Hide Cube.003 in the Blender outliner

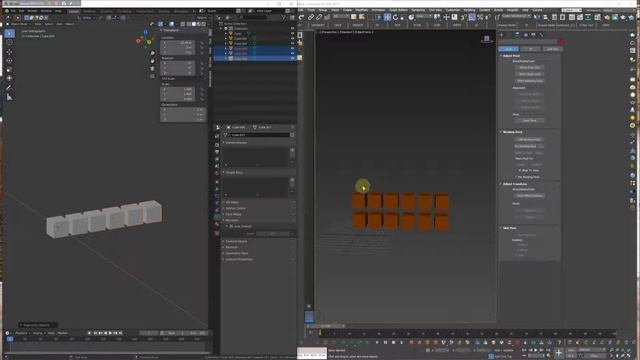293,48
